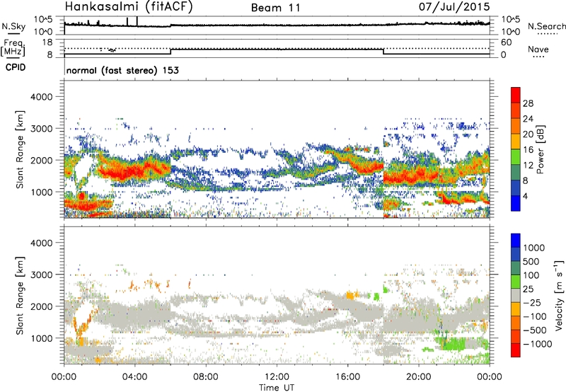Select the 'Power [dB]' colorbar title

[541, 149]
